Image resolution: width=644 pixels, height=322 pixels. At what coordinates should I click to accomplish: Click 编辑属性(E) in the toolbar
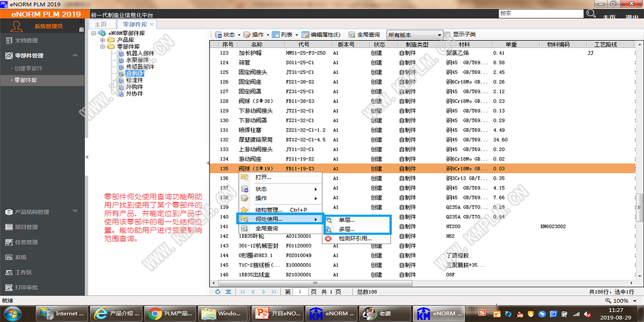[321, 34]
